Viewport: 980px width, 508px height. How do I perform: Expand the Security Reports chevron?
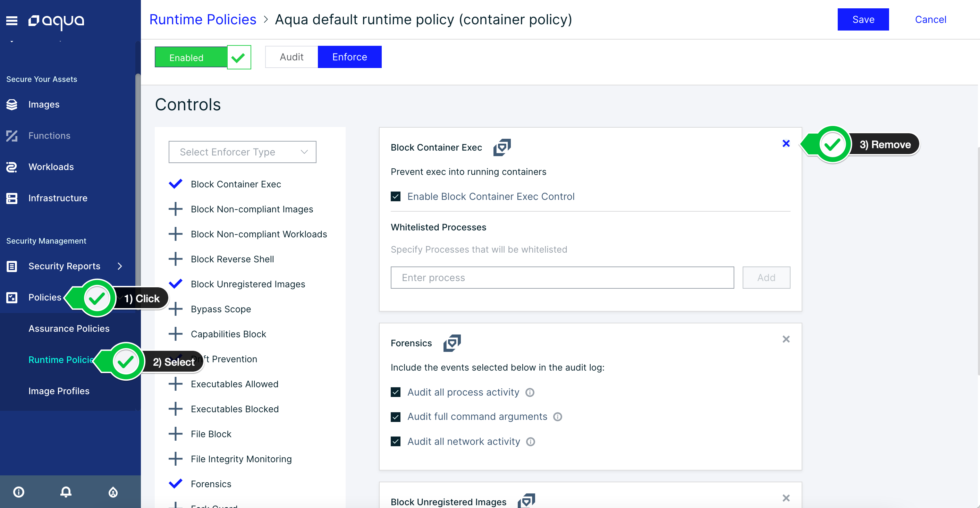point(119,266)
